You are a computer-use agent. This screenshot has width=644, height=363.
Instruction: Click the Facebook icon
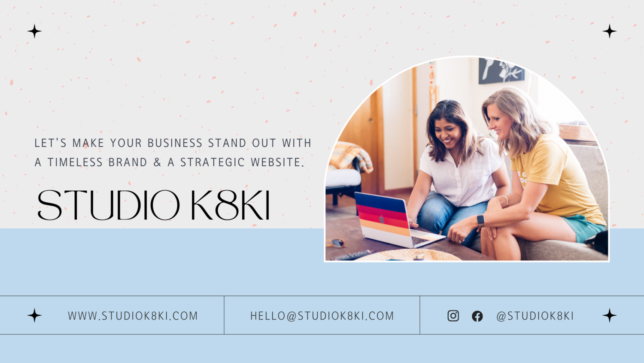click(x=477, y=316)
